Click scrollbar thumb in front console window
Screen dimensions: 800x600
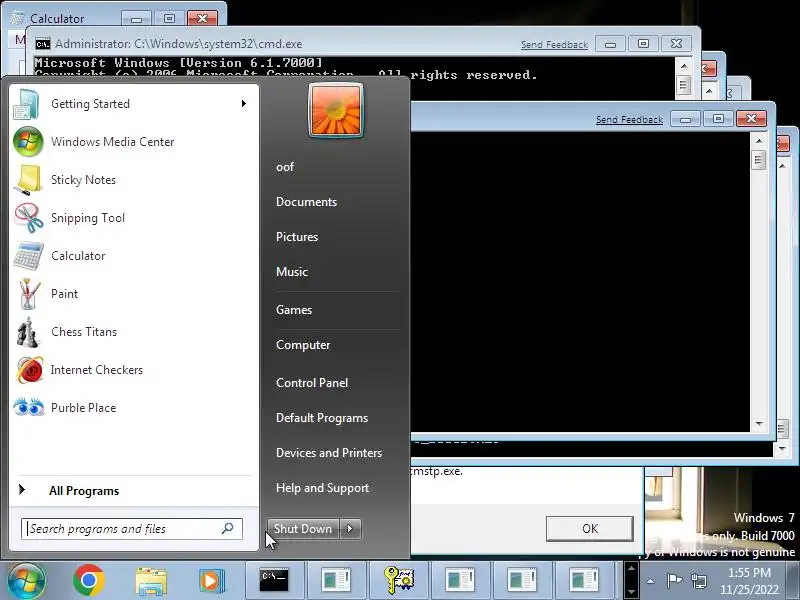[759, 160]
